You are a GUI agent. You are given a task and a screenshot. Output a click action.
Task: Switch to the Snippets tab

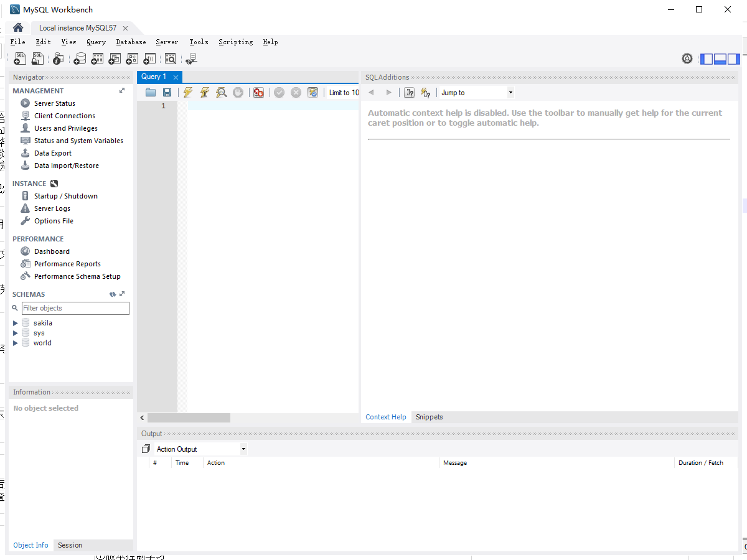(430, 417)
